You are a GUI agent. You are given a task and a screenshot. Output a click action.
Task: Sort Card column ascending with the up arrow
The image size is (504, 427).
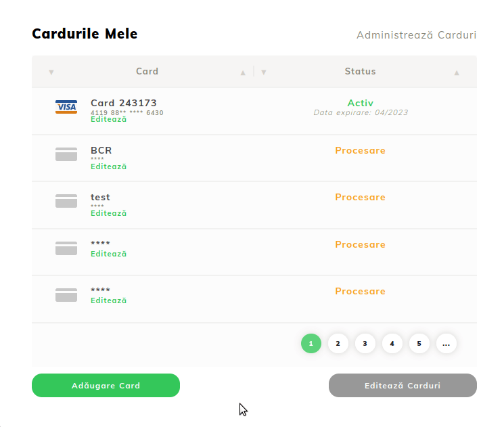click(x=243, y=72)
